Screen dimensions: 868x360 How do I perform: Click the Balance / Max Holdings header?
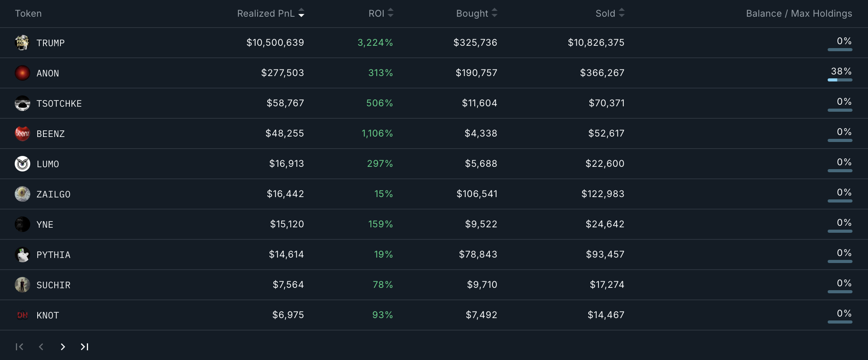(799, 13)
